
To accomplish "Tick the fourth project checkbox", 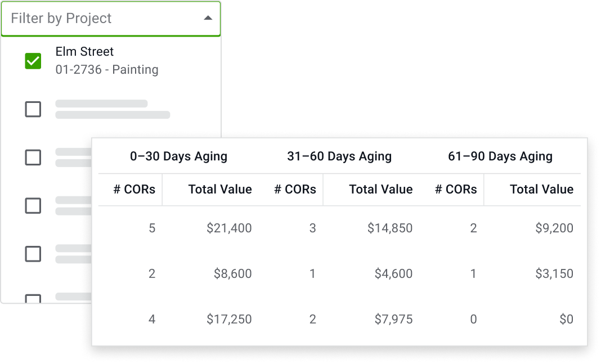I will click(33, 205).
